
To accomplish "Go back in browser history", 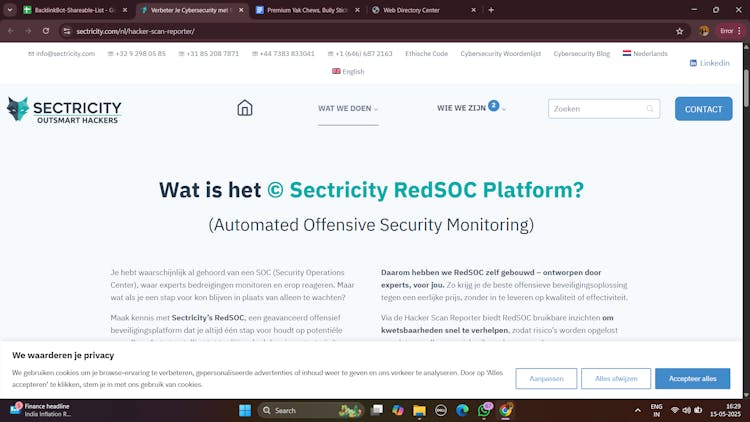I will click(11, 31).
